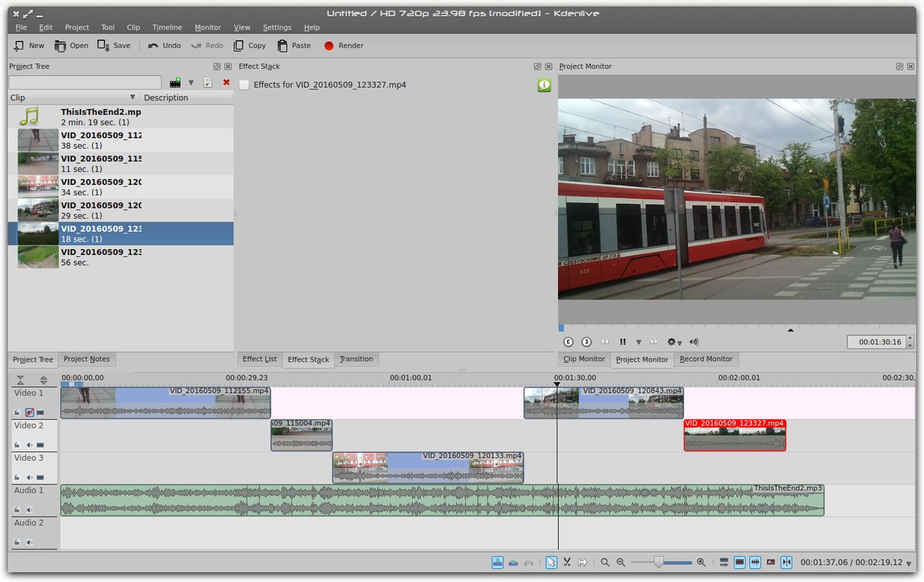Screen dimensions: 924x582
Task: Toggle video thumbnails display in the status bar
Action: point(740,563)
